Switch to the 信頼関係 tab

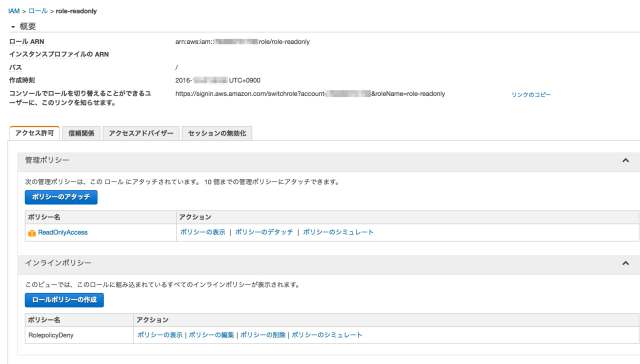[81, 133]
